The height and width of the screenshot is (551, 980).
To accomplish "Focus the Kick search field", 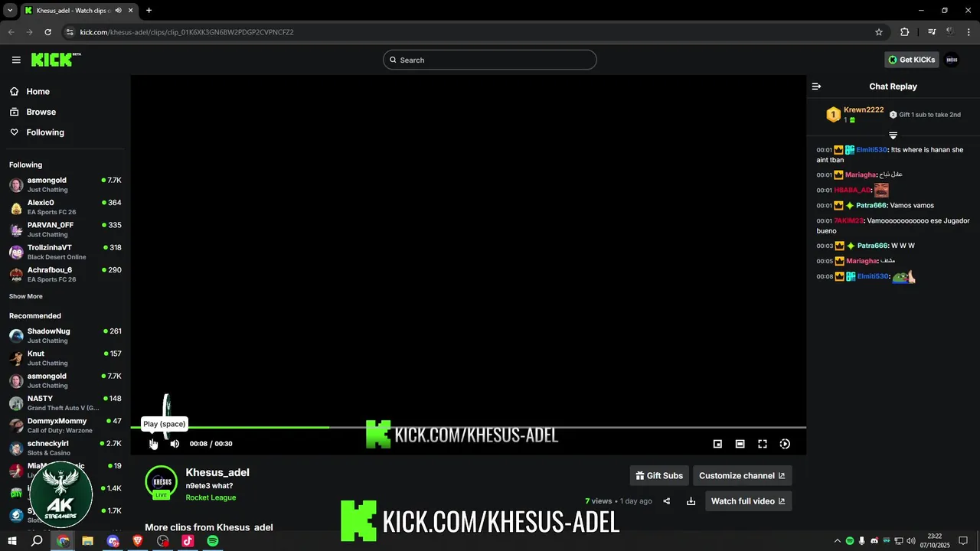I will pos(490,60).
